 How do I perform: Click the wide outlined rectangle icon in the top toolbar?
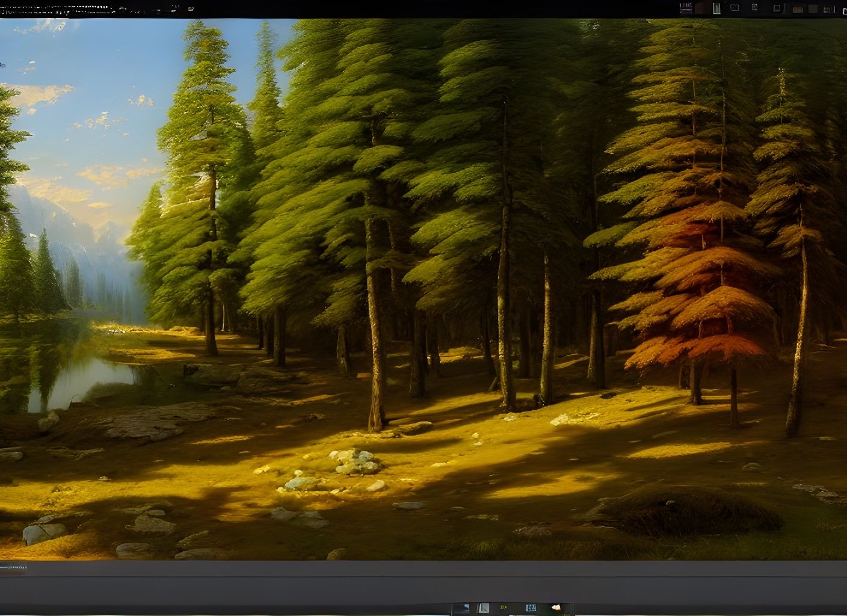(735, 8)
